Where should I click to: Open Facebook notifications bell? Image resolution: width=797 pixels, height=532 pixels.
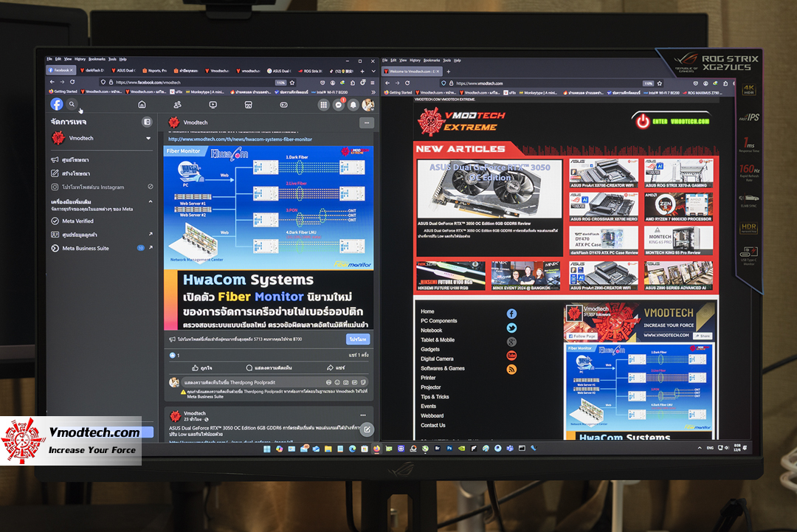pos(353,106)
